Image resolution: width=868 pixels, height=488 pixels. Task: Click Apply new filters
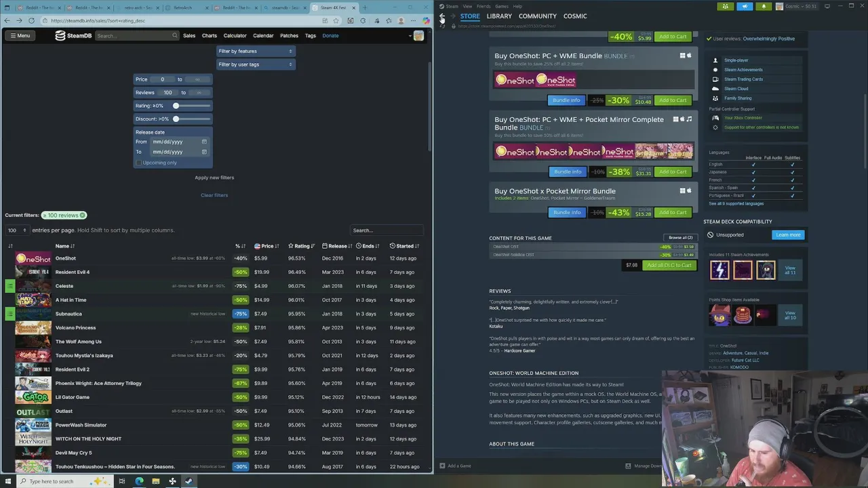tap(214, 178)
